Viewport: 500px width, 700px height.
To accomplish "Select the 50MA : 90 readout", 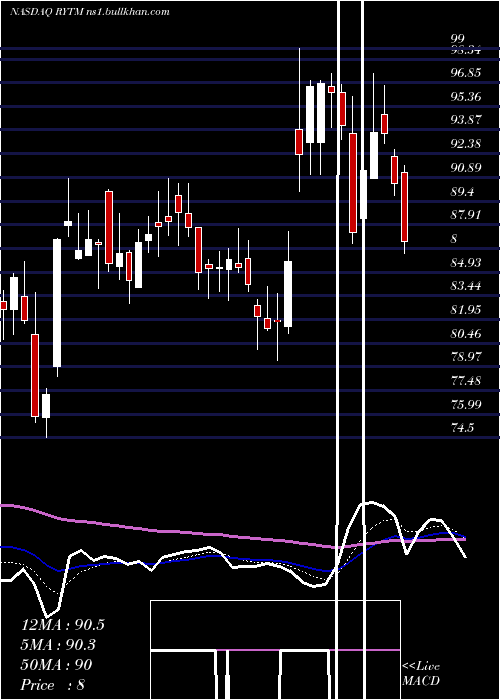I will pyautogui.click(x=57, y=665).
